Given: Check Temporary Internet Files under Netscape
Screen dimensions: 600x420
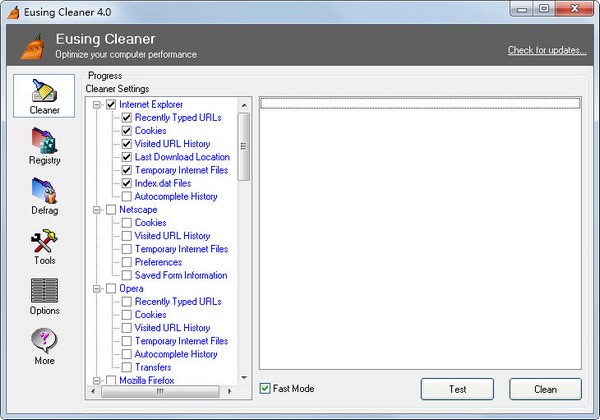Looking at the screenshot, I should pyautogui.click(x=127, y=249).
